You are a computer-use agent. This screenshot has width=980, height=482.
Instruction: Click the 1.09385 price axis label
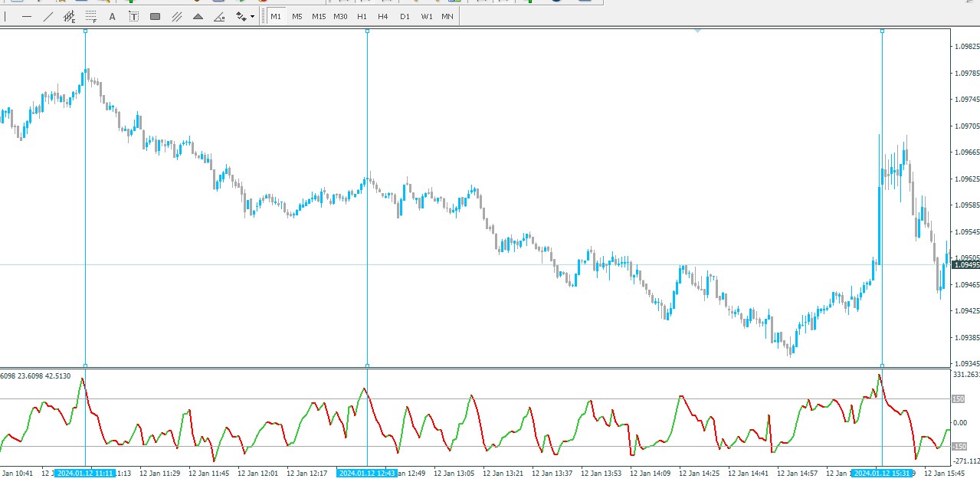[x=967, y=338]
